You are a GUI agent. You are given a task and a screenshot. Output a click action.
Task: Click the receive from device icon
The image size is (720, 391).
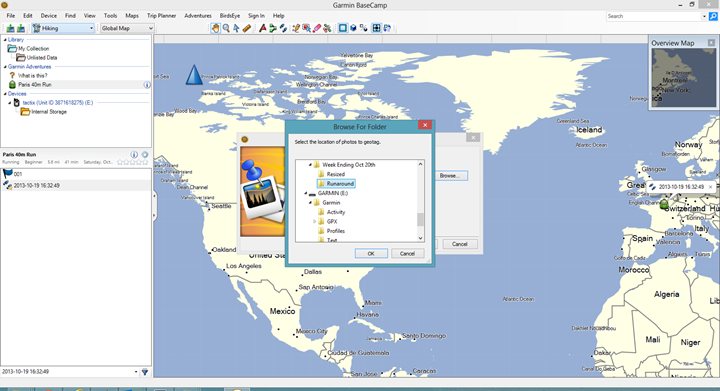(21, 28)
